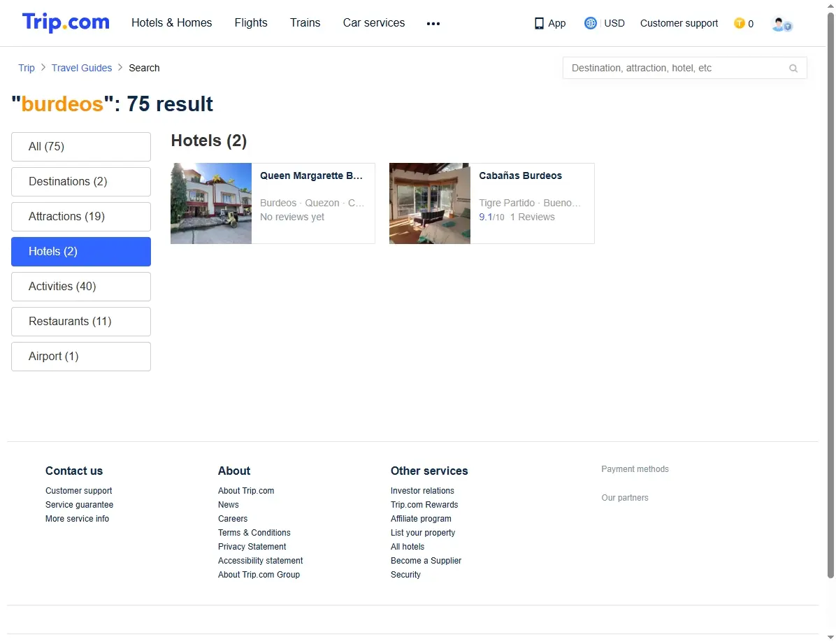Image resolution: width=836 pixels, height=644 pixels.
Task: Open Hotels & Homes menu
Action: coord(172,22)
